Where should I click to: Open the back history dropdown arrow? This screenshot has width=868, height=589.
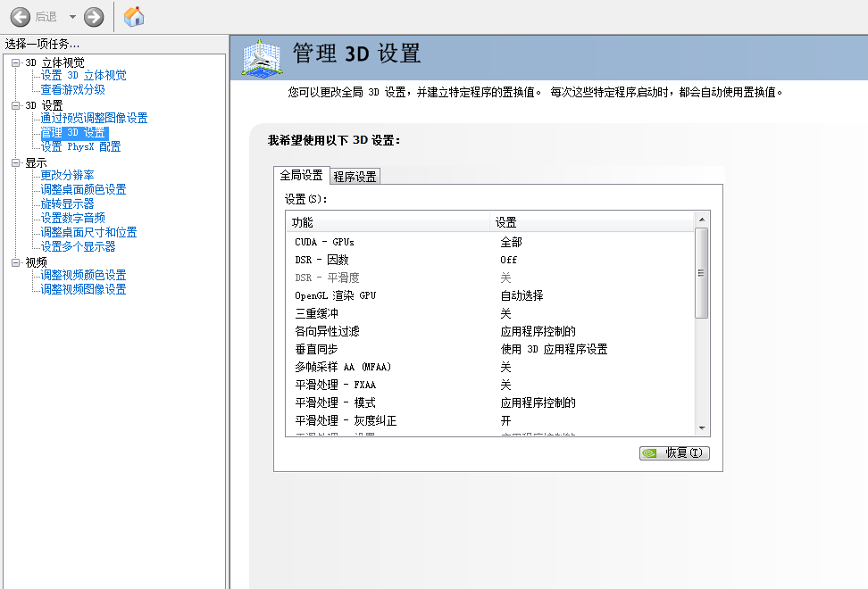72,17
